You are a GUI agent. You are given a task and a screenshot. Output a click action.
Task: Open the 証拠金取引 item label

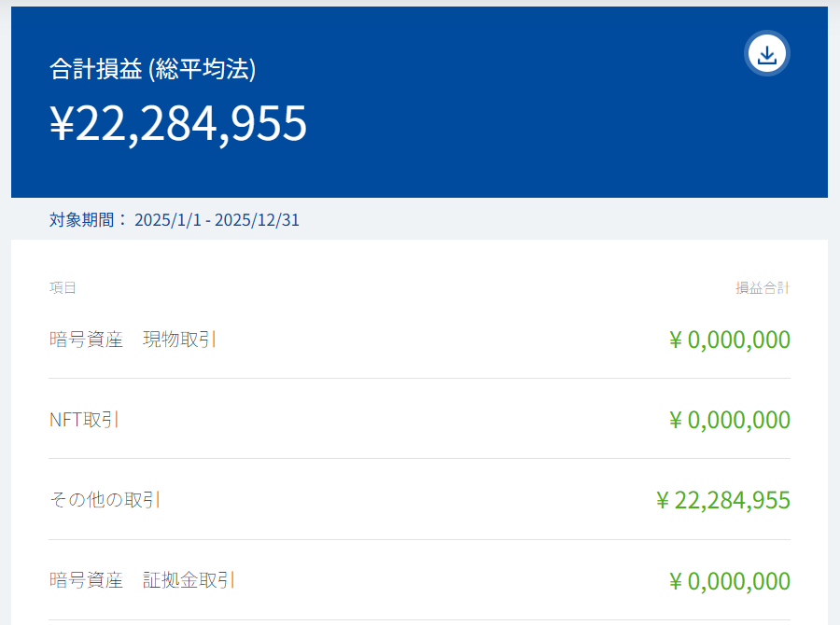pos(188,580)
